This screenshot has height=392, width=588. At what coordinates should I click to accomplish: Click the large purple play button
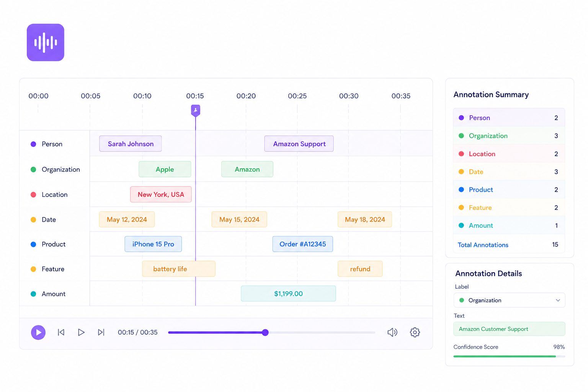(x=38, y=332)
